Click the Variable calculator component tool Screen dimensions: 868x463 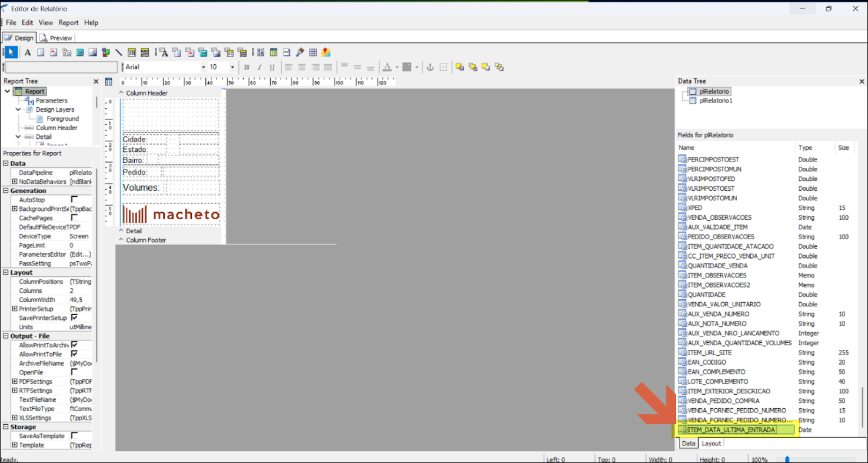click(x=79, y=52)
